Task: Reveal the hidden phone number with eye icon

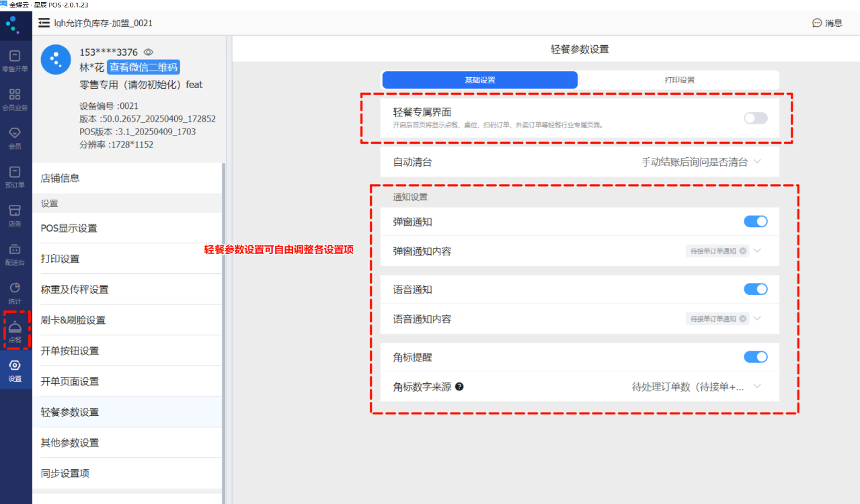Action: point(149,52)
